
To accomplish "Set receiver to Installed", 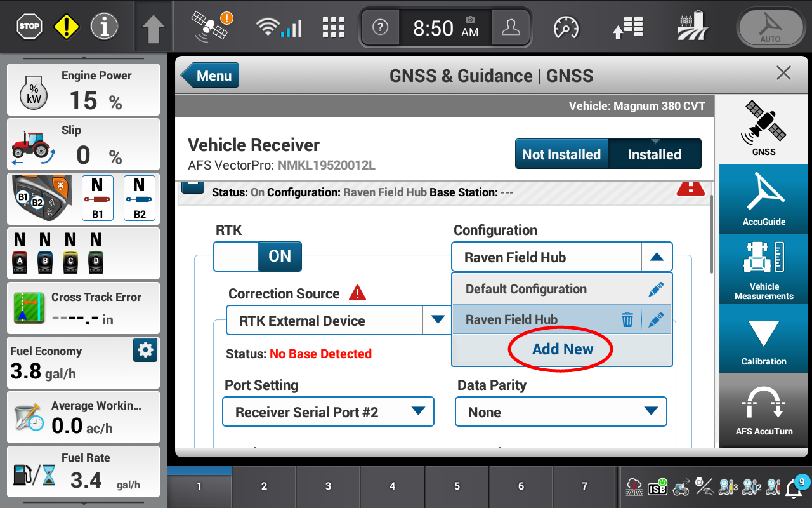I will [x=655, y=154].
